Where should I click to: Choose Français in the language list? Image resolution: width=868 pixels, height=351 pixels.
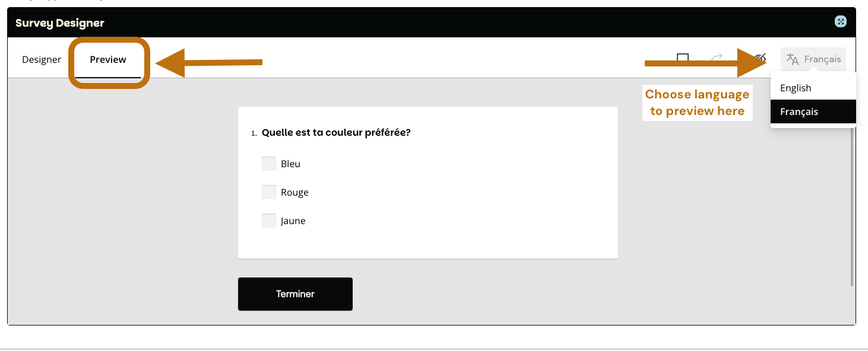(799, 111)
